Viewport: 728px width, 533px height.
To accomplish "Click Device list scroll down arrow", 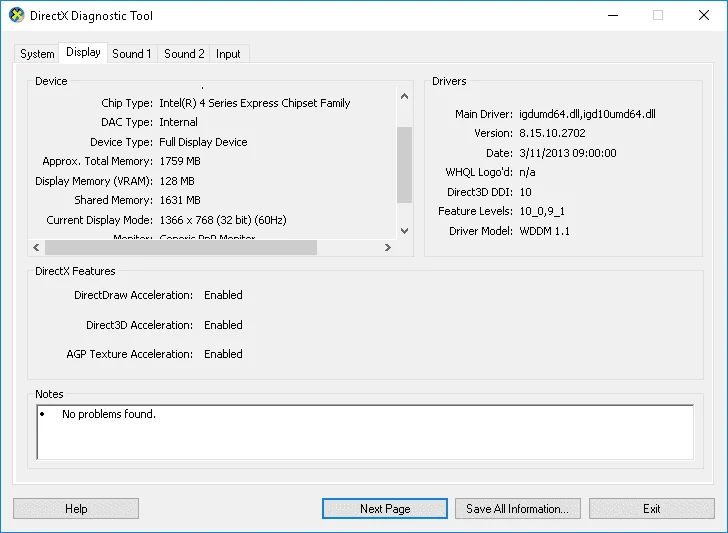I will [404, 231].
